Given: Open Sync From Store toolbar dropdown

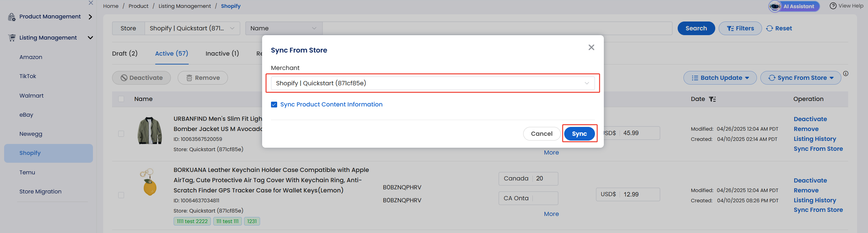Looking at the screenshot, I should coord(801,78).
